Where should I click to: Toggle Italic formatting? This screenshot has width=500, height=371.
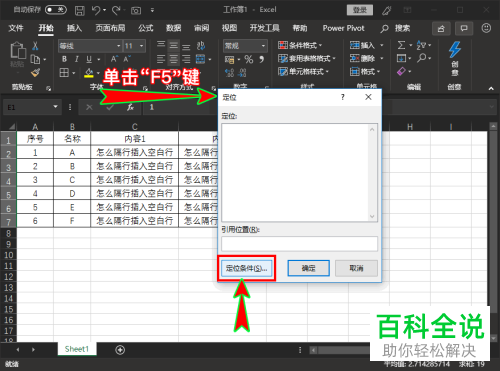(x=76, y=59)
